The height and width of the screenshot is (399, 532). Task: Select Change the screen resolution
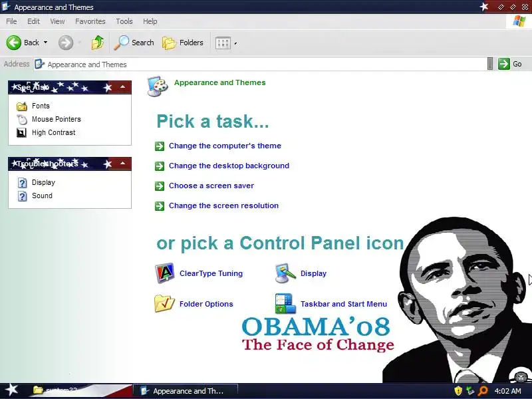(223, 205)
